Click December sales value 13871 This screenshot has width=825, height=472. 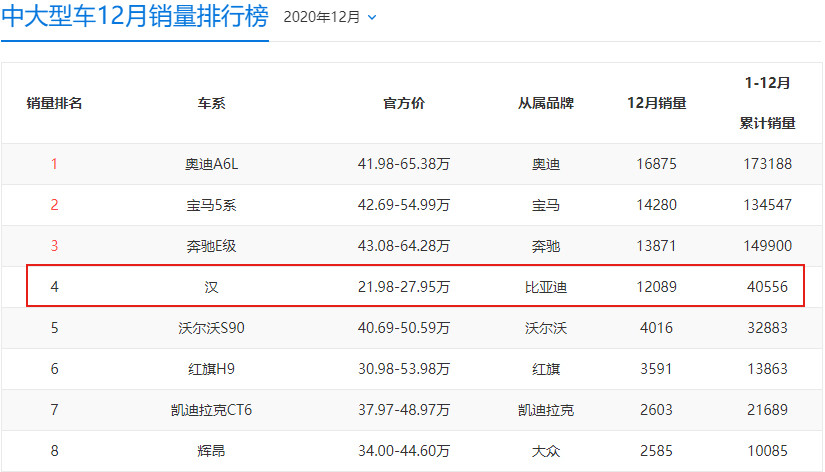click(656, 246)
